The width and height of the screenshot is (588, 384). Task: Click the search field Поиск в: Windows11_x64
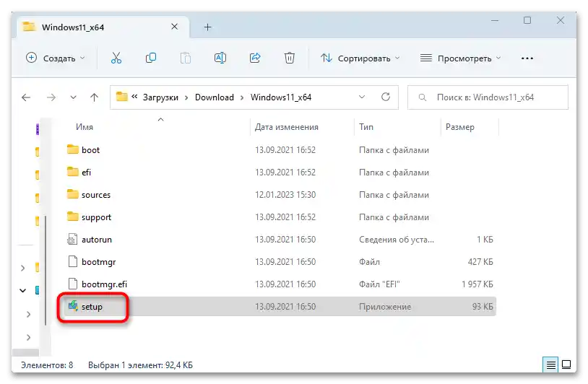488,97
